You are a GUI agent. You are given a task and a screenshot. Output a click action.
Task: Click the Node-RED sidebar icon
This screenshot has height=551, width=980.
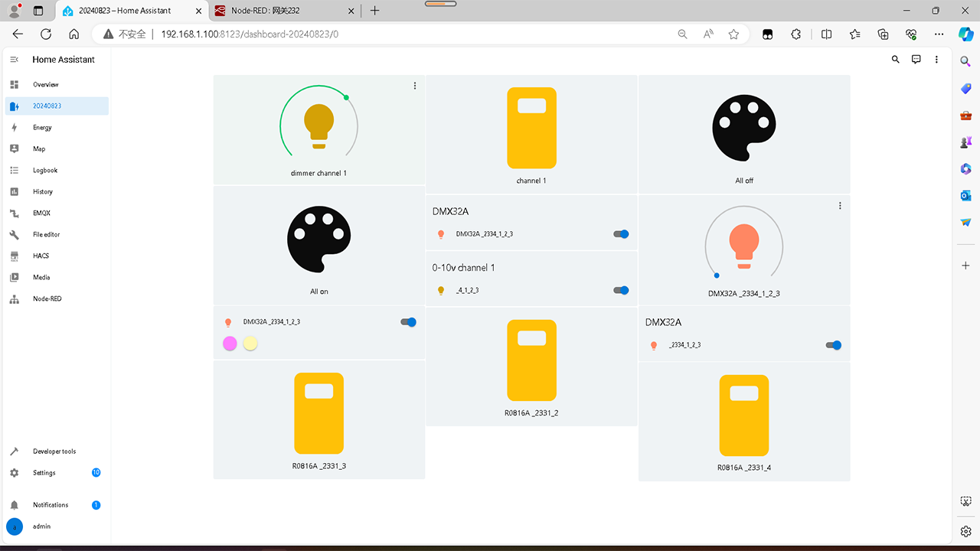[x=14, y=298]
